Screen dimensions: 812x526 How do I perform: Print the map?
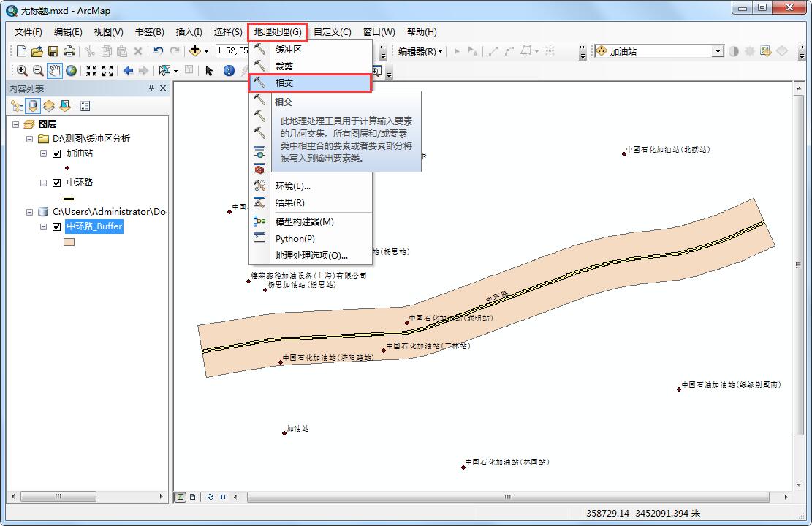tap(69, 50)
